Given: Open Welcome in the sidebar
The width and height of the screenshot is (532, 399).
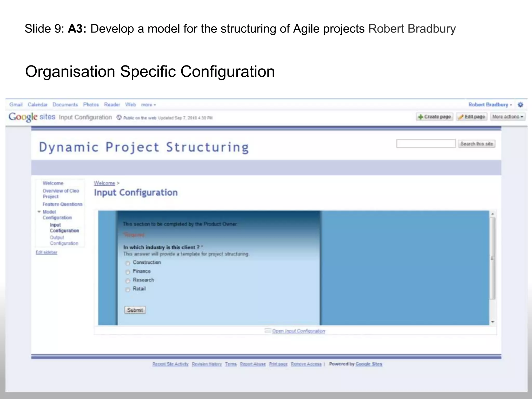Looking at the screenshot, I should click(x=53, y=183).
